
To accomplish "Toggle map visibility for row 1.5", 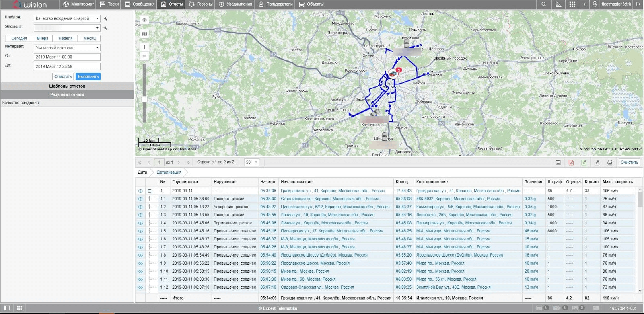I will (x=140, y=231).
